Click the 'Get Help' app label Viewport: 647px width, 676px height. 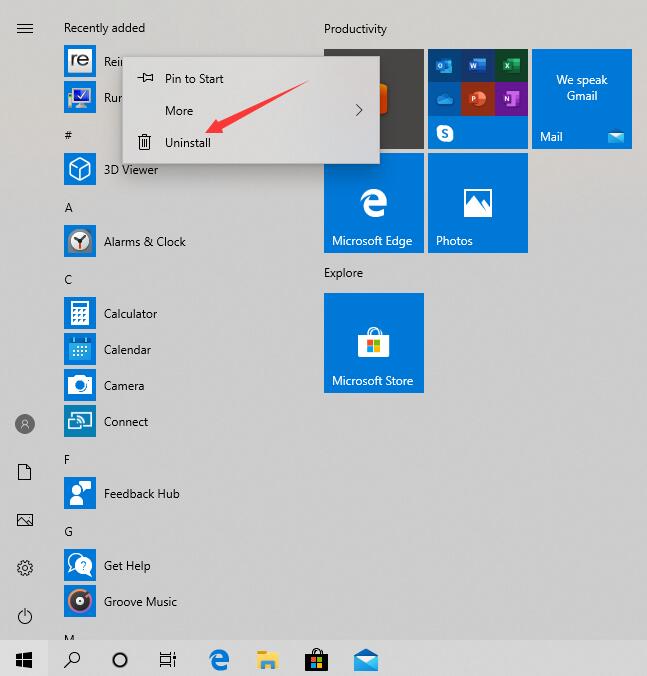click(127, 566)
